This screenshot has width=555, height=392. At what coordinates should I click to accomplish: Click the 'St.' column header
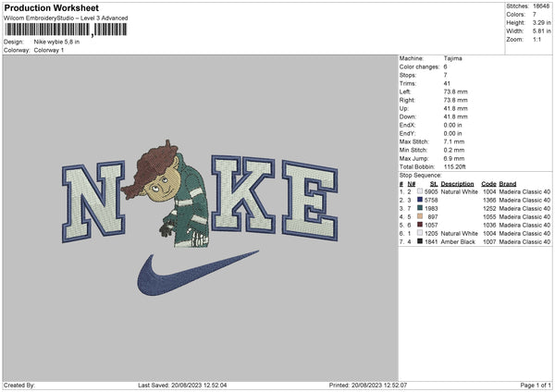click(434, 184)
